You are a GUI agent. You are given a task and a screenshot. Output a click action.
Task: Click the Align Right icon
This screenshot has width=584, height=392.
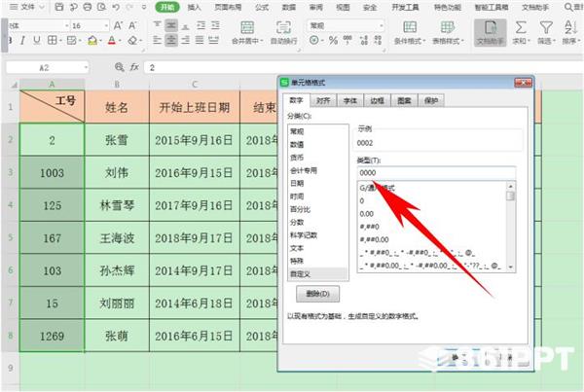[x=185, y=40]
